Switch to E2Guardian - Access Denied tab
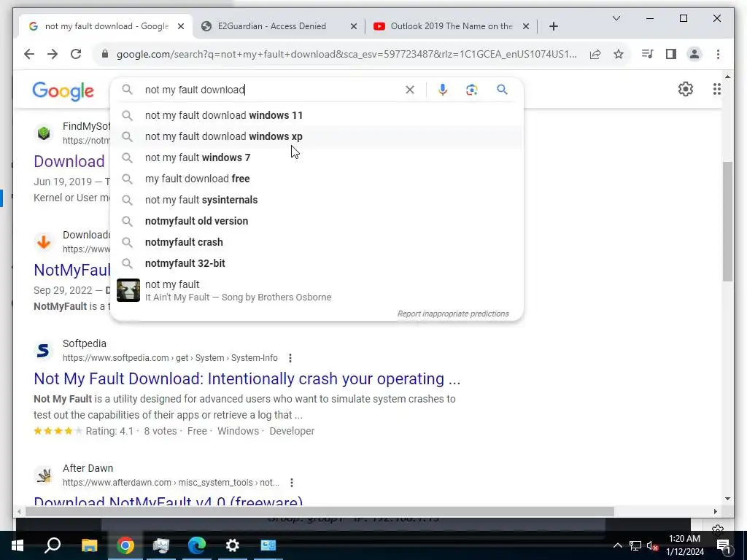 [271, 26]
